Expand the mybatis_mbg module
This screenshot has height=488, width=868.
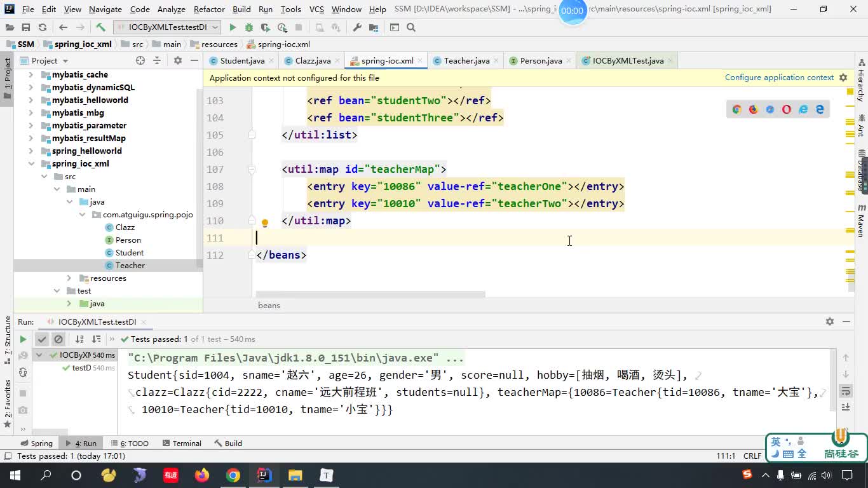coord(31,113)
